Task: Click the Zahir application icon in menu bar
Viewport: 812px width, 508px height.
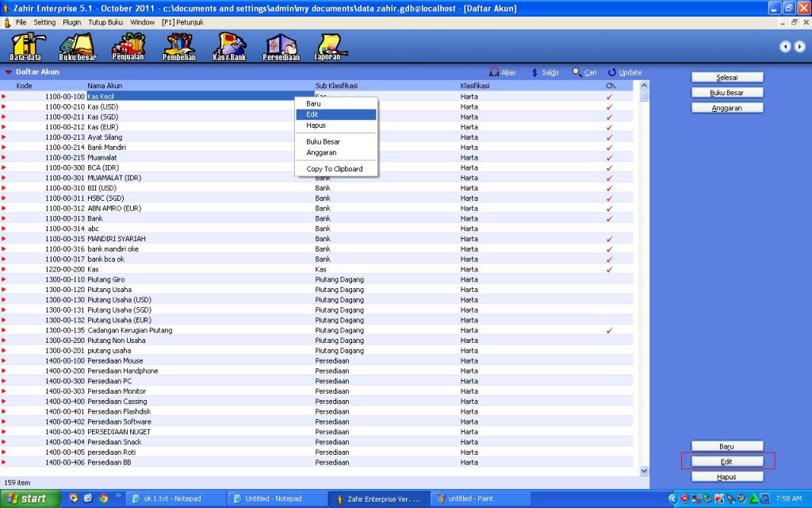Action: click(7, 23)
